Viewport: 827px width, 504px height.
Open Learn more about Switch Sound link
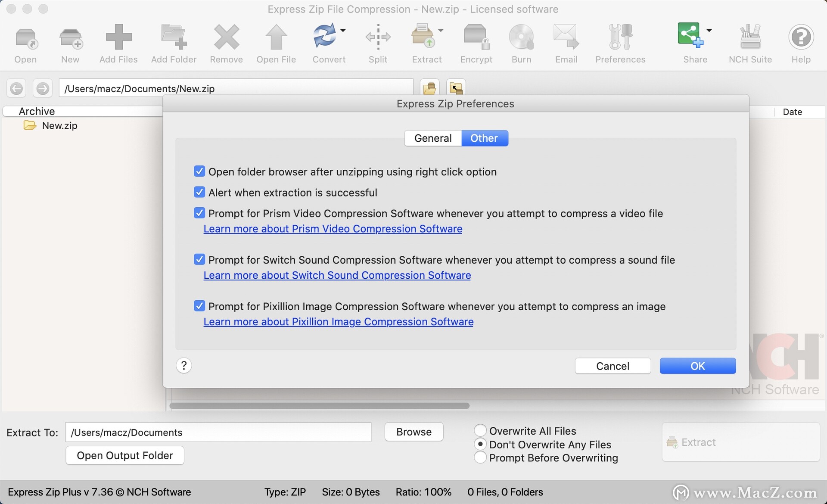click(x=337, y=275)
